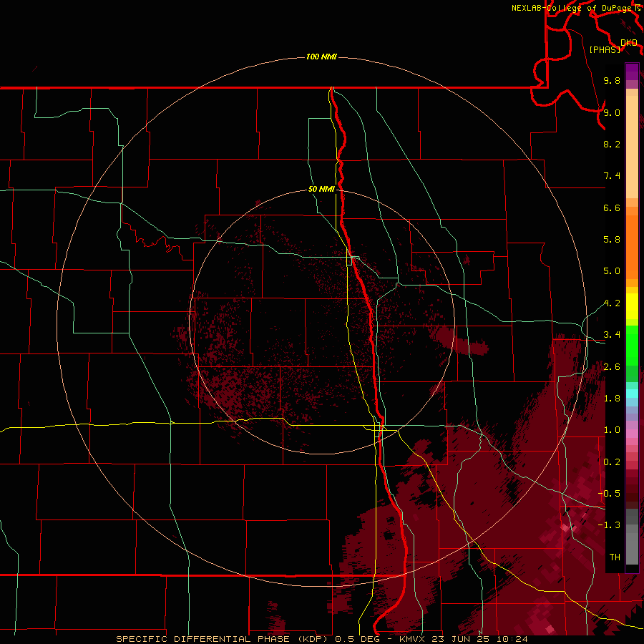
Task: Select the 6.6 scale value
Action: [x=612, y=208]
